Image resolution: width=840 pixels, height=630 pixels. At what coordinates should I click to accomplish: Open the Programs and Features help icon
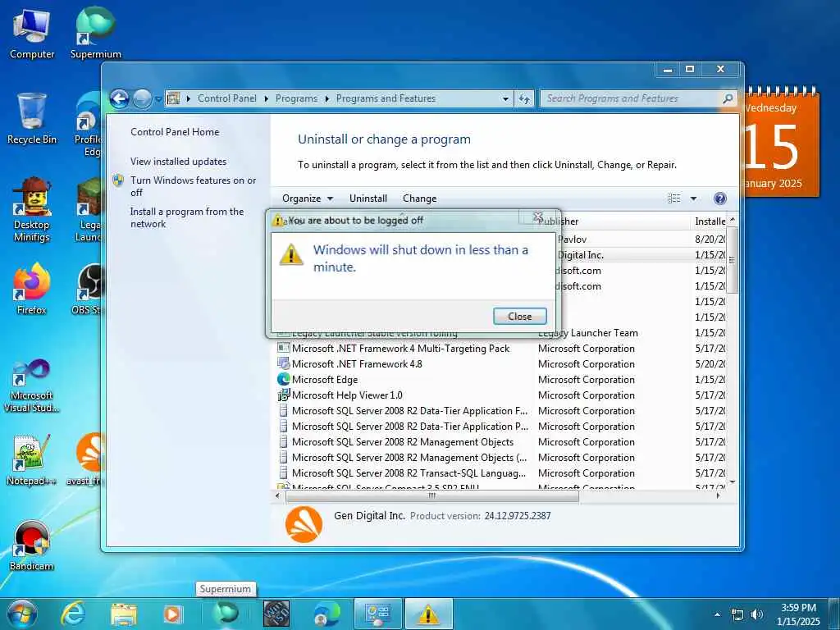720,199
